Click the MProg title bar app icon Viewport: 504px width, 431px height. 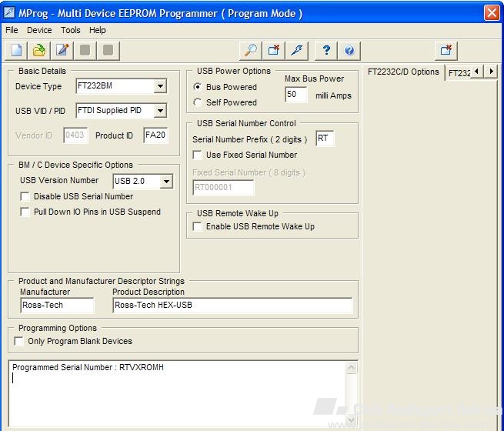tap(9, 13)
